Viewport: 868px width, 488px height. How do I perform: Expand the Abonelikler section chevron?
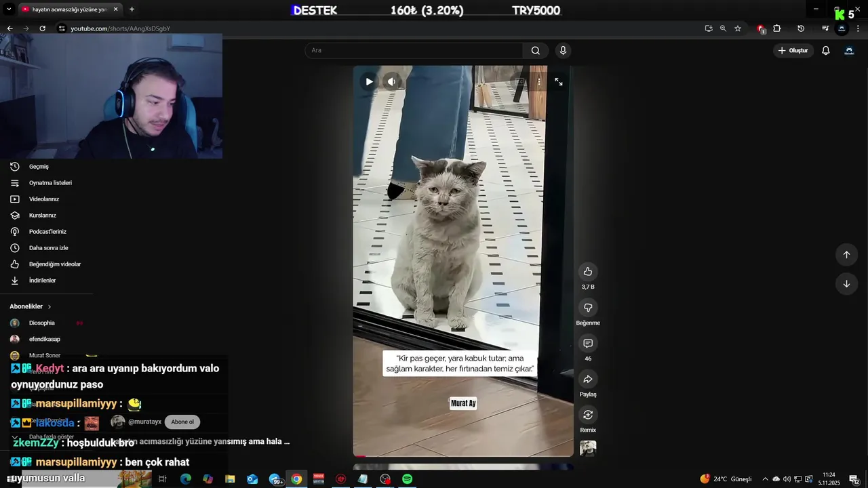(50, 306)
